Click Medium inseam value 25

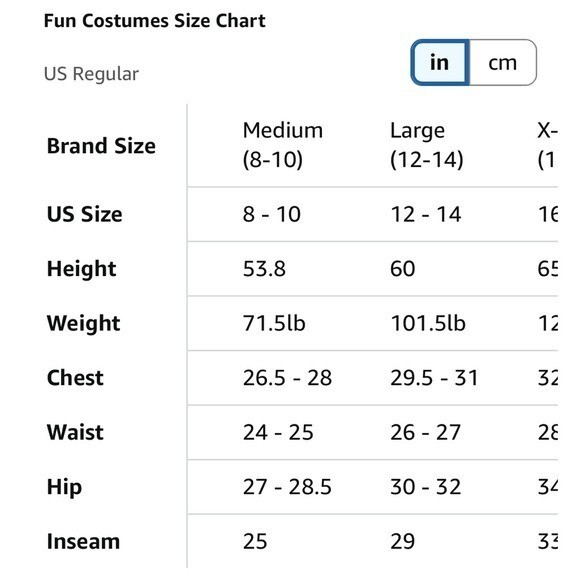click(255, 541)
